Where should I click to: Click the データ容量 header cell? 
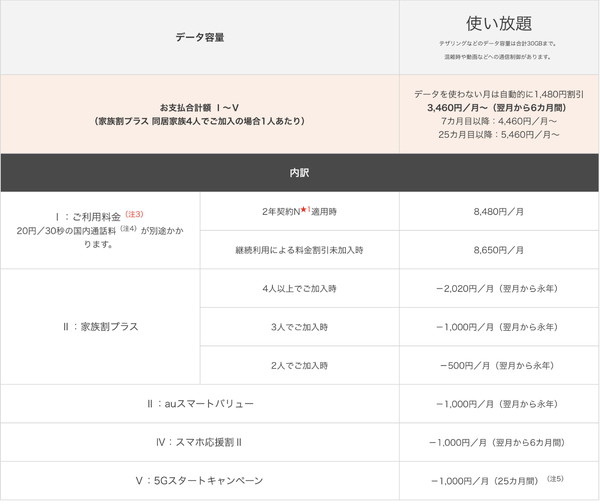[199, 37]
